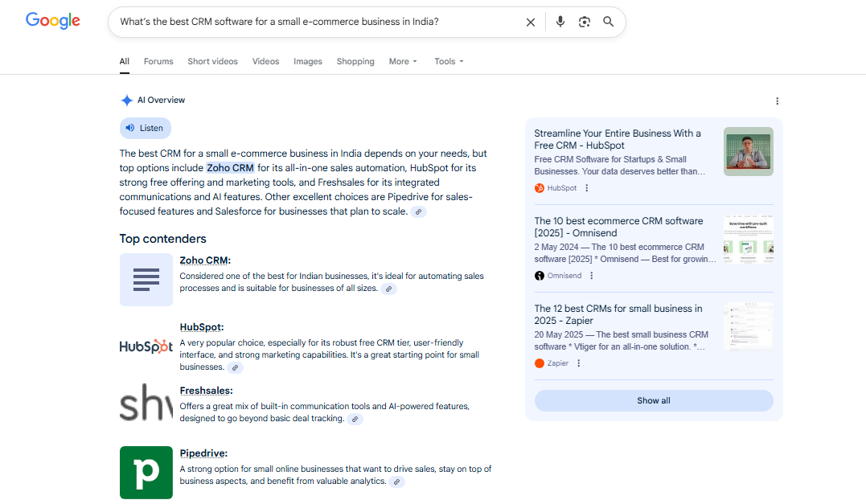Screen dimensions: 866x504
Task: Open the Shopping results tab
Action: (355, 61)
